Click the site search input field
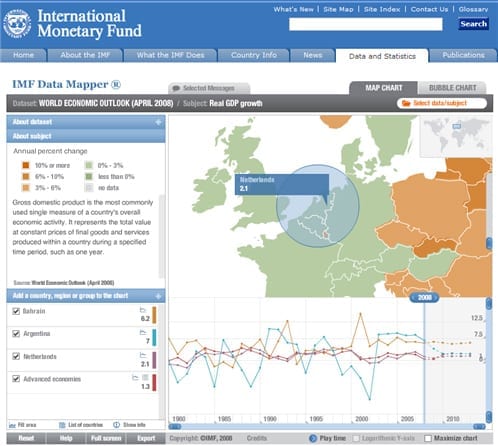The width and height of the screenshot is (498, 446). click(x=366, y=24)
